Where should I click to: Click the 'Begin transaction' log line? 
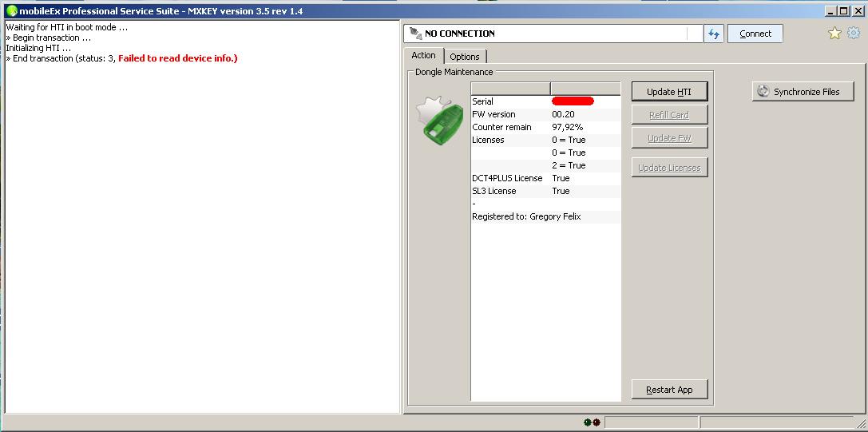coord(48,38)
